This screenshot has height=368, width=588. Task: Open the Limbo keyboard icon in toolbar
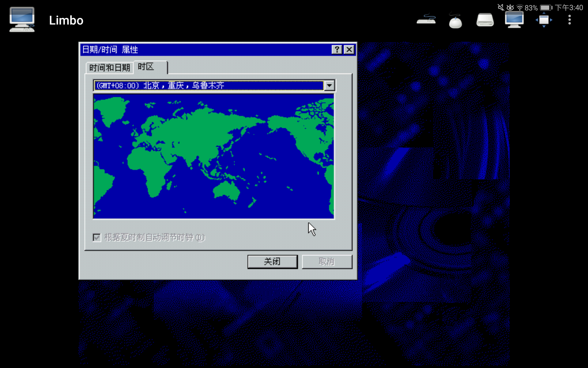click(426, 19)
